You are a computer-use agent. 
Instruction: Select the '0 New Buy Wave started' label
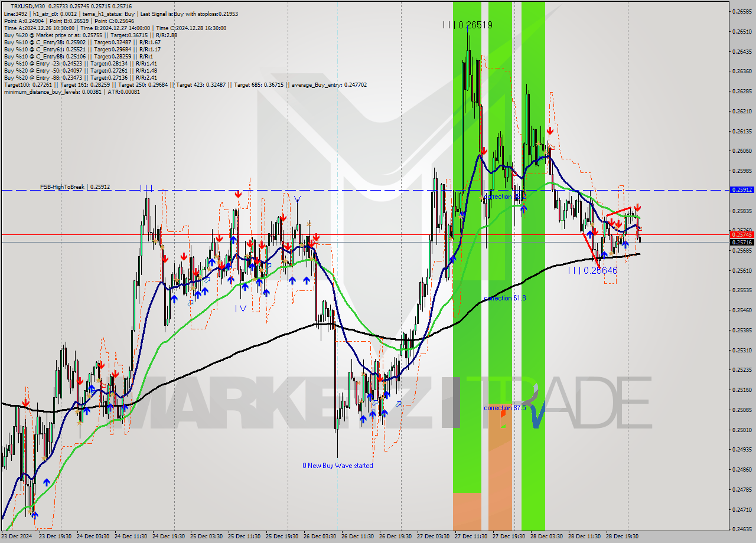[338, 466]
